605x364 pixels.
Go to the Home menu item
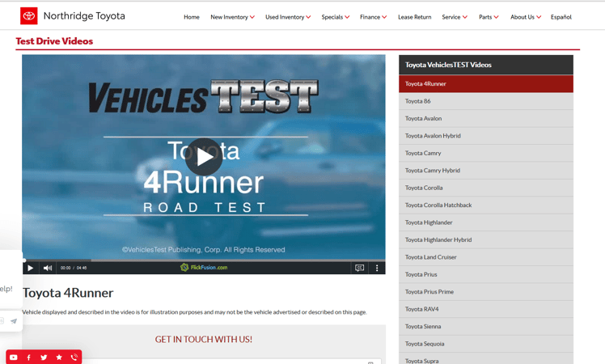click(192, 17)
